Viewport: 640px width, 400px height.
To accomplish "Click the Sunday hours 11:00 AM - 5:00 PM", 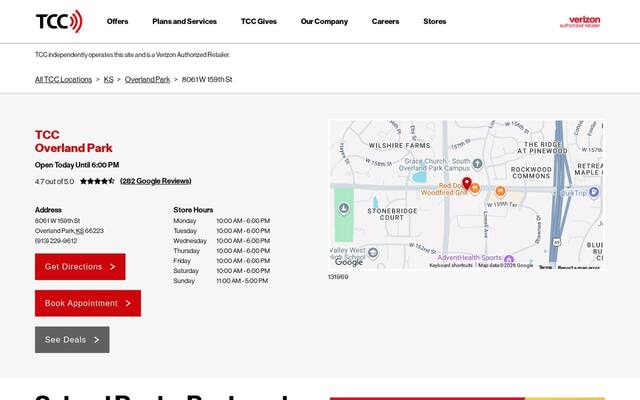I will tap(242, 281).
